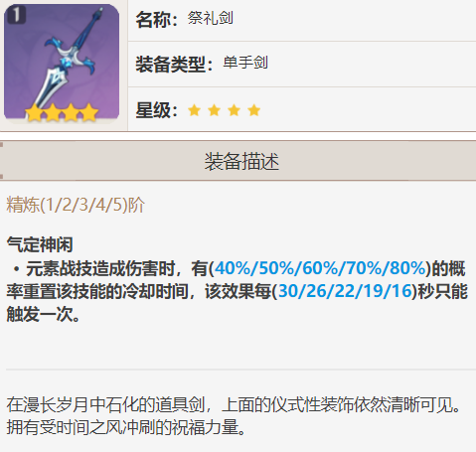Screen dimensions: 476x452
Task: Click the 装备类型 label
Action: tap(174, 64)
